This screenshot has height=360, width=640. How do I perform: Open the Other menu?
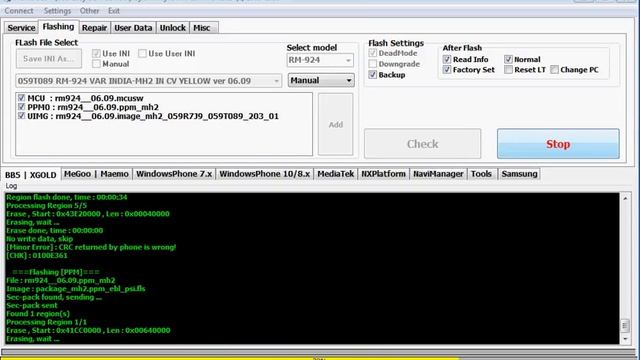click(x=89, y=11)
